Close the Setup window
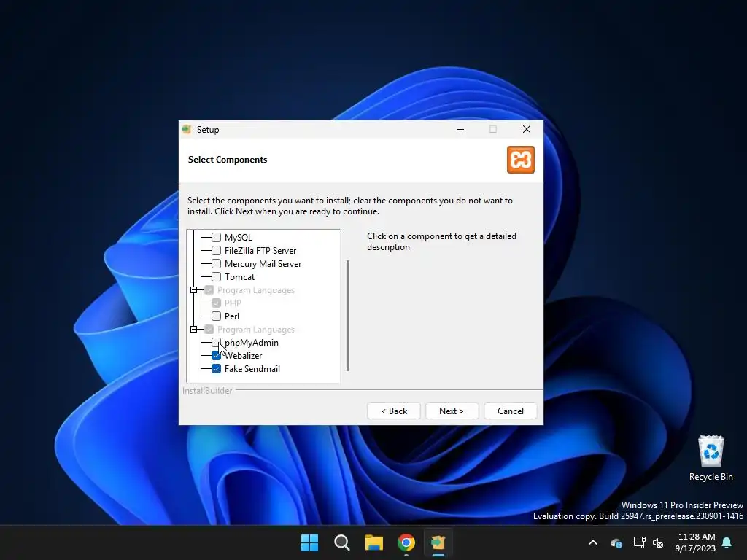The height and width of the screenshot is (560, 747). tap(527, 130)
